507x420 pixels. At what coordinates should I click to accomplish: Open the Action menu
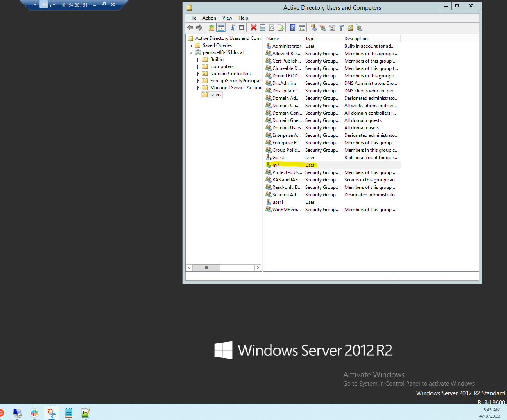(209, 18)
